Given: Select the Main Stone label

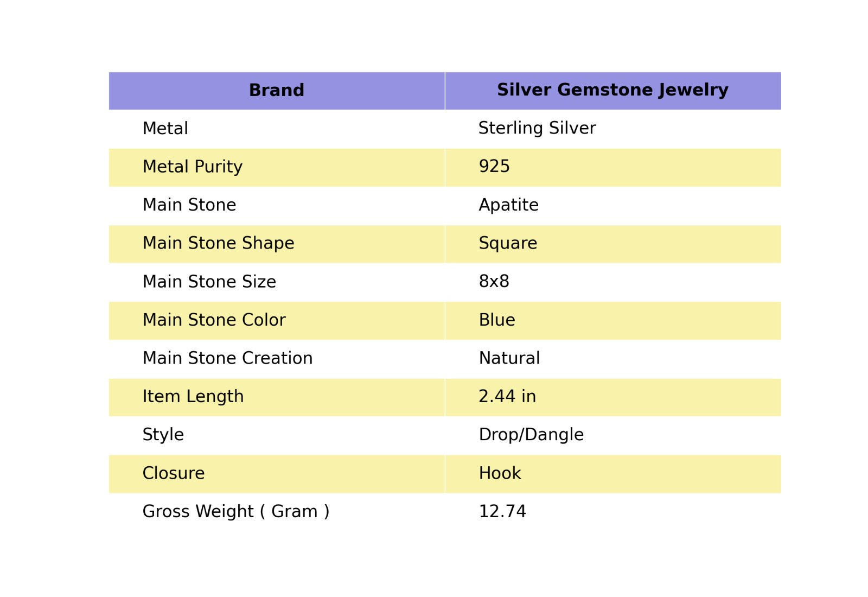Looking at the screenshot, I should click(x=189, y=205).
